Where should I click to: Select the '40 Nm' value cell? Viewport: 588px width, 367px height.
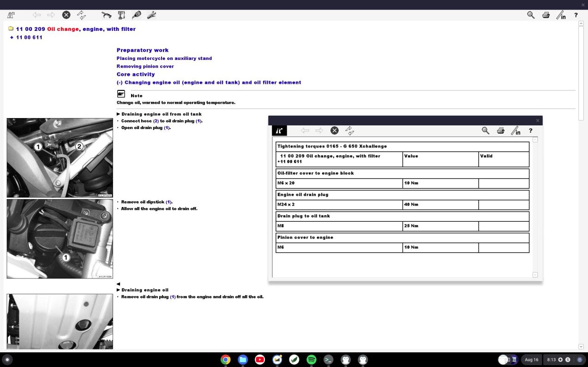(x=441, y=205)
